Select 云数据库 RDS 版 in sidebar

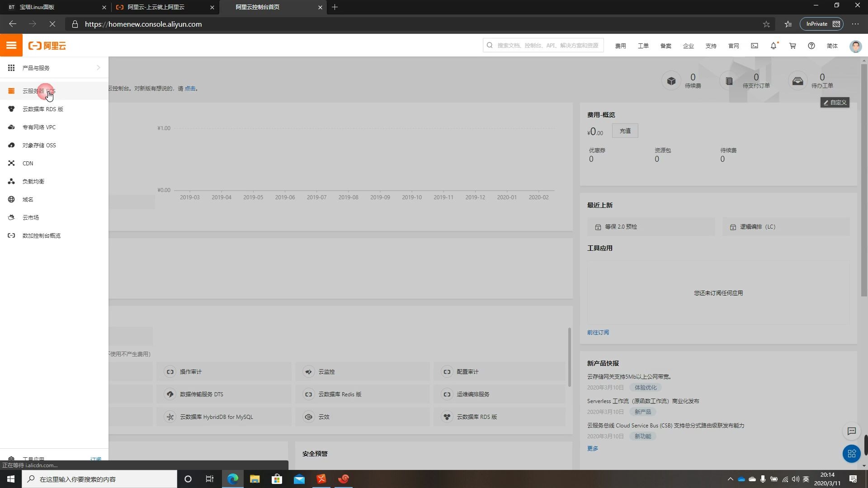43,109
